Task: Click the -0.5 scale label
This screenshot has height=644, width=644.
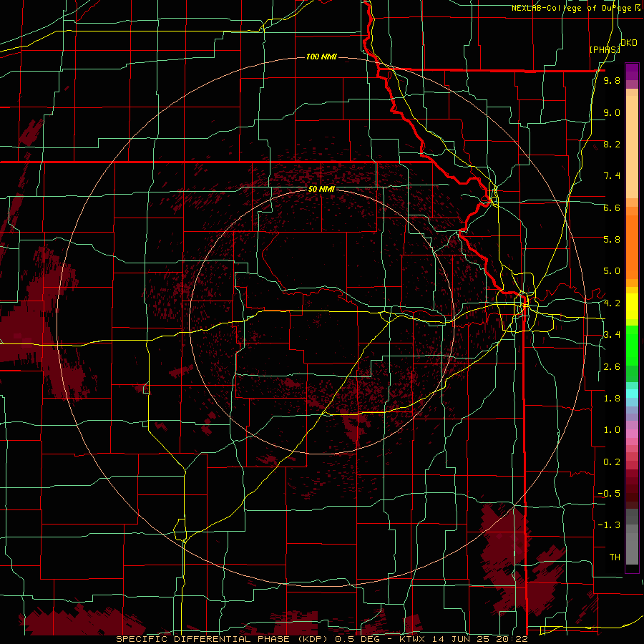Action: (609, 494)
